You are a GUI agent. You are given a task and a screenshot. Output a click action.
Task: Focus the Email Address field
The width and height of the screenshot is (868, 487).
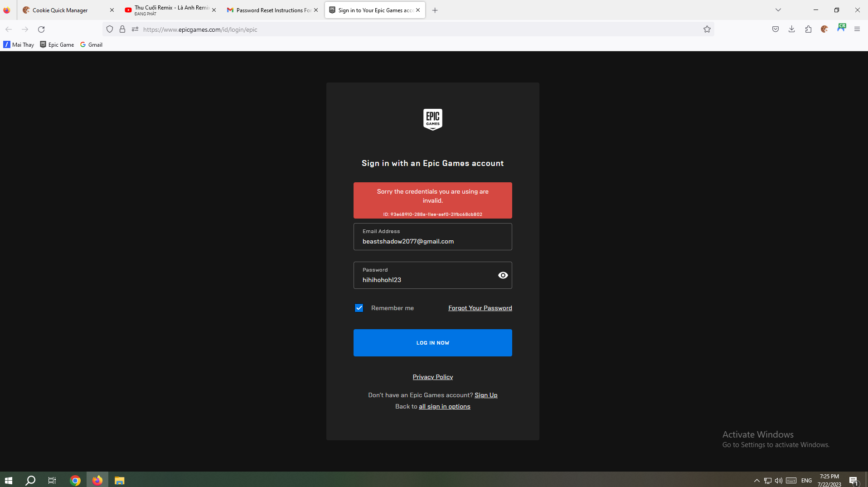tap(433, 237)
